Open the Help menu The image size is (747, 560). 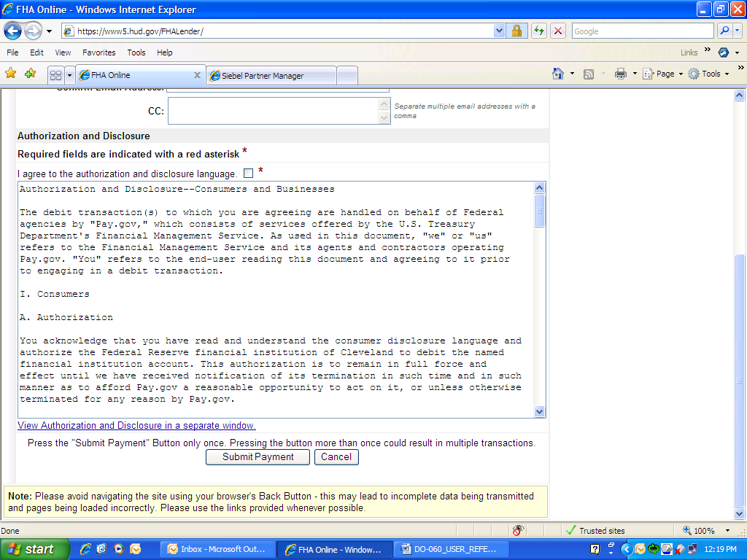[165, 52]
